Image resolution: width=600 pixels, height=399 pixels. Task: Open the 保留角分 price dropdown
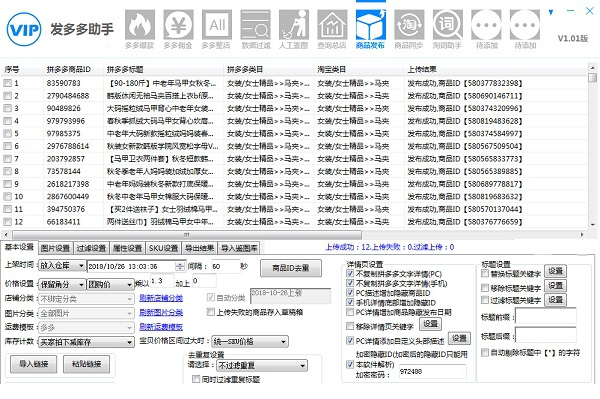(62, 284)
